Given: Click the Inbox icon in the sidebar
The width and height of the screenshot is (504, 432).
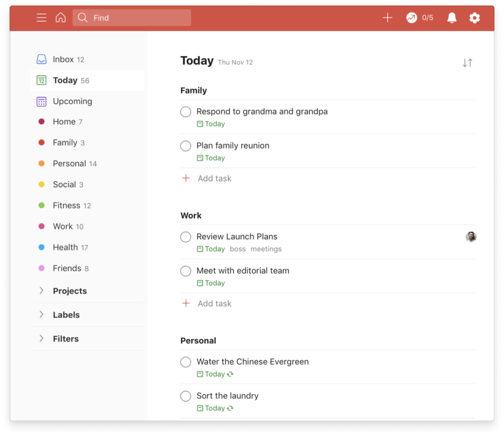Looking at the screenshot, I should click(41, 59).
